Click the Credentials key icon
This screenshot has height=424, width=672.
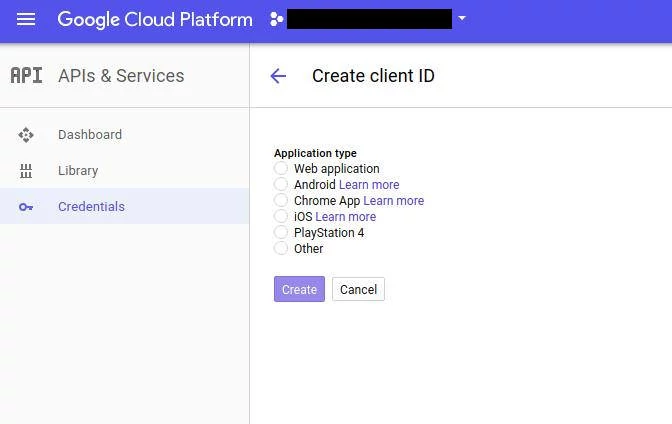(x=26, y=207)
